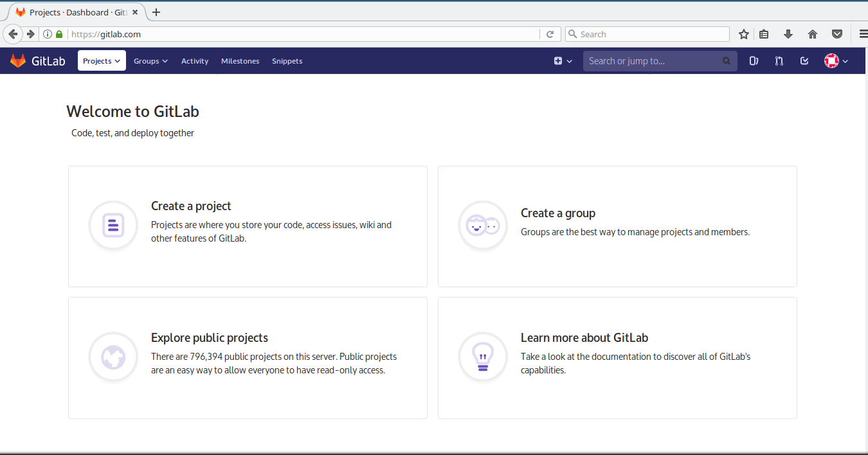View your Merge Requests via navbar icon
This screenshot has width=868, height=455.
(x=779, y=60)
